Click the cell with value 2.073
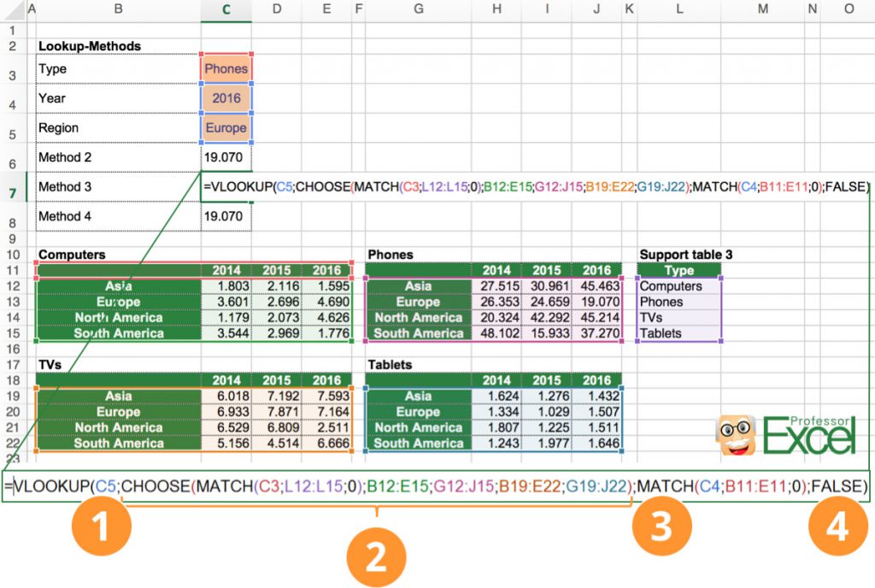 click(277, 317)
